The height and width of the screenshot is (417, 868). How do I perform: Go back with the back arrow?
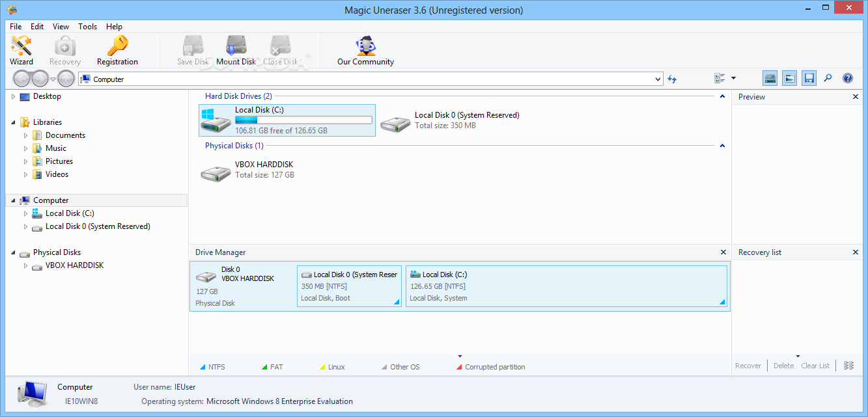coord(21,79)
